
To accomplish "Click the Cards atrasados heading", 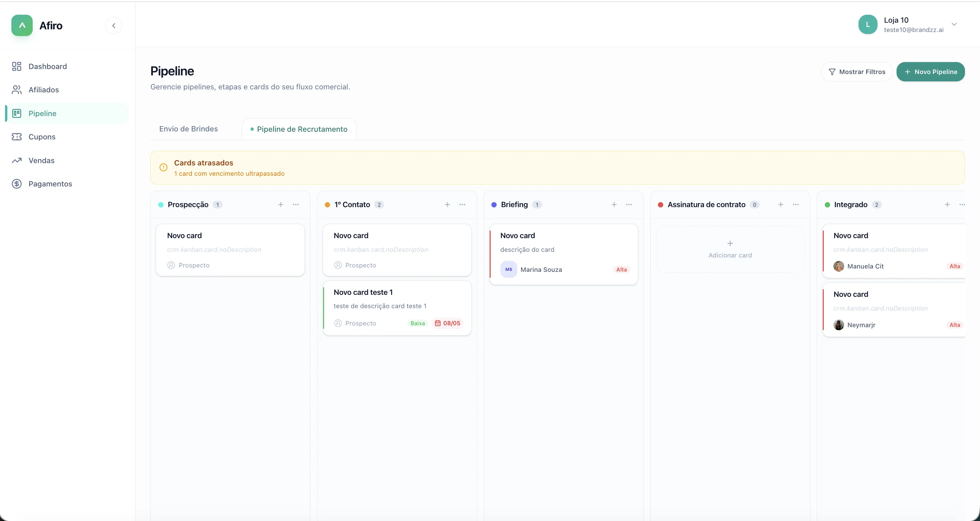I will [x=204, y=163].
